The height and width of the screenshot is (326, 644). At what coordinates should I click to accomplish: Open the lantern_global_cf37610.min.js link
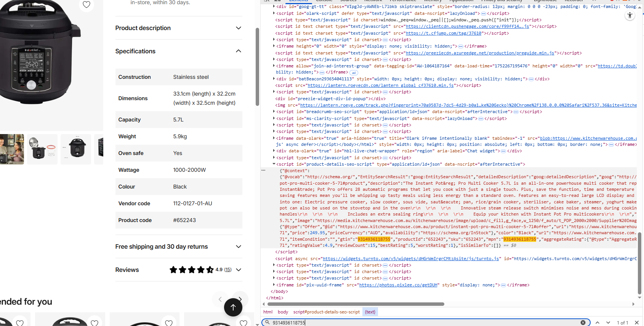pos(381,85)
